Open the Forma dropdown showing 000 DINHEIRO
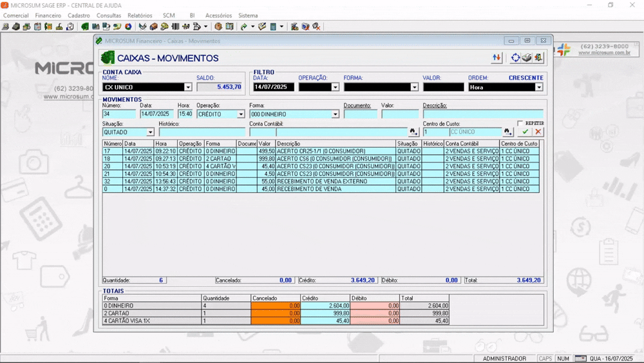Screen dimensions: 644x363 [x=335, y=114]
